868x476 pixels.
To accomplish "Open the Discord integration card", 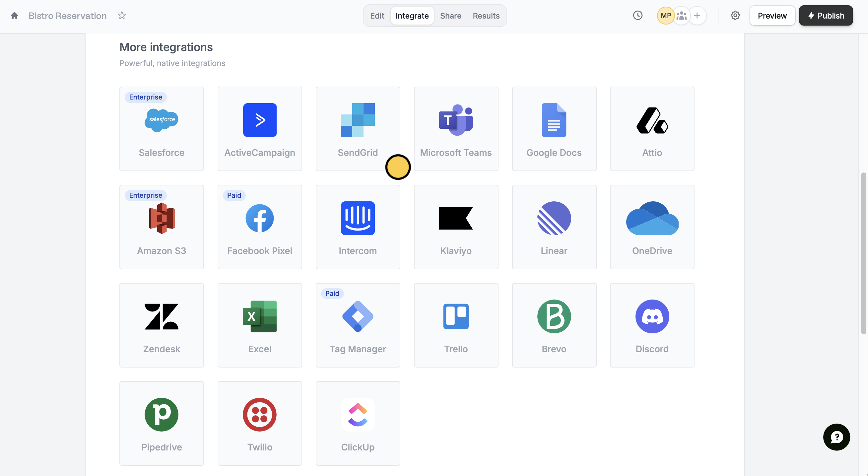I will coord(652,325).
